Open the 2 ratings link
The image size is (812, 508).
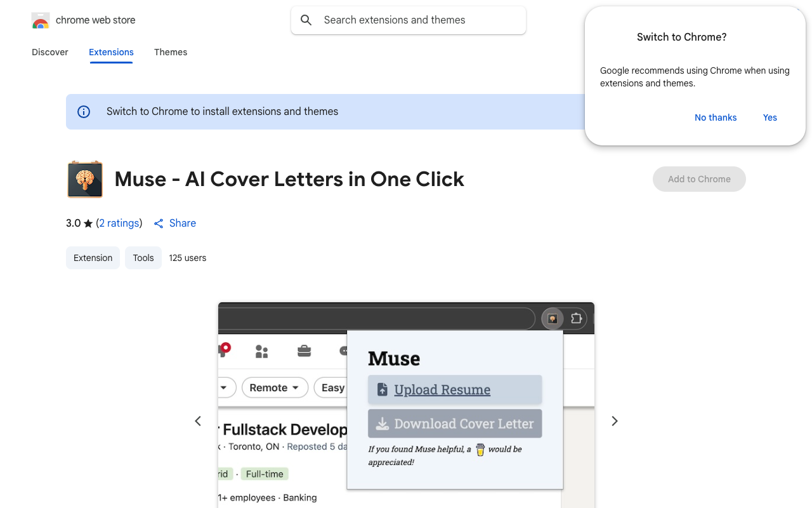(119, 224)
